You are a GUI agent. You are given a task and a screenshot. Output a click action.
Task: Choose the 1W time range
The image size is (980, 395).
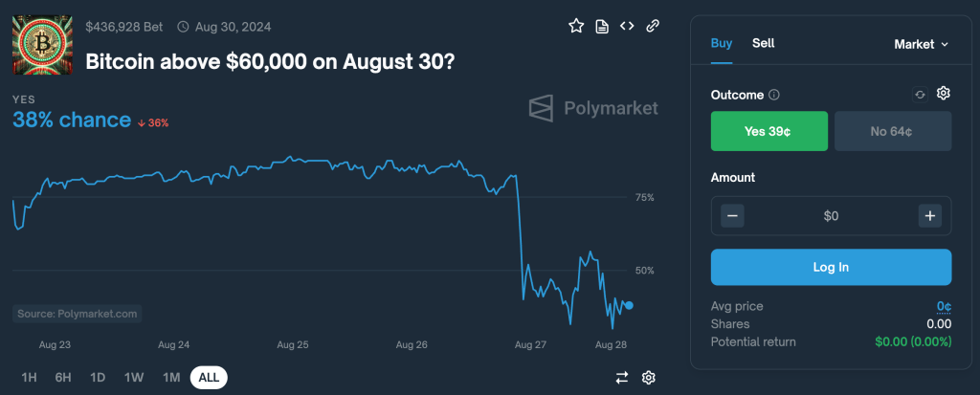(135, 378)
